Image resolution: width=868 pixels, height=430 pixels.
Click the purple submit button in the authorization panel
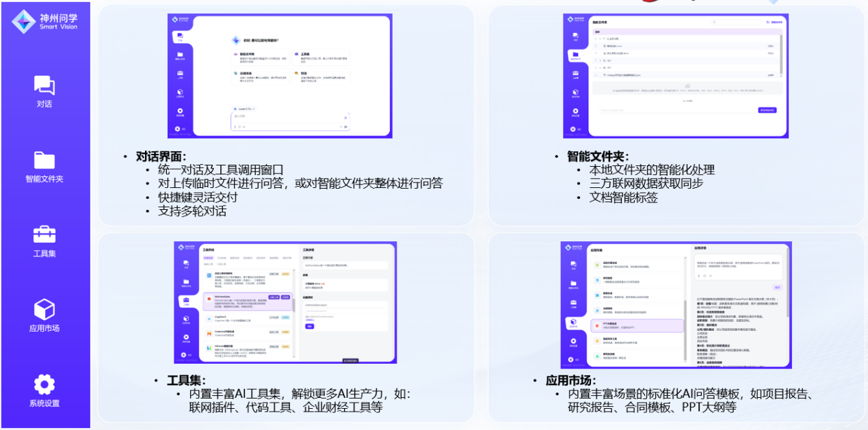309,326
